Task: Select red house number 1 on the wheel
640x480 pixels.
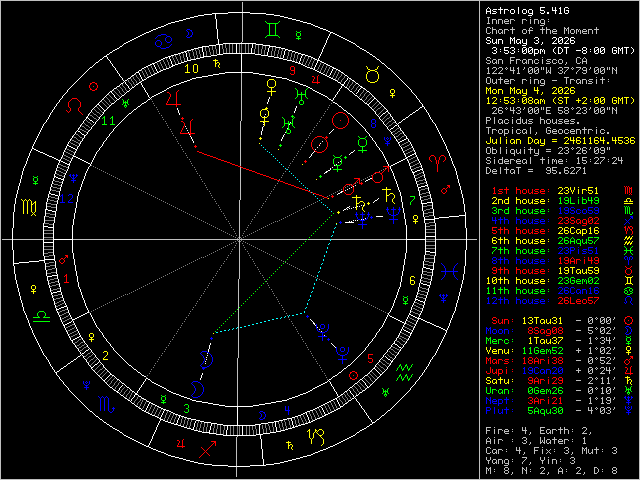Action: click(x=67, y=279)
